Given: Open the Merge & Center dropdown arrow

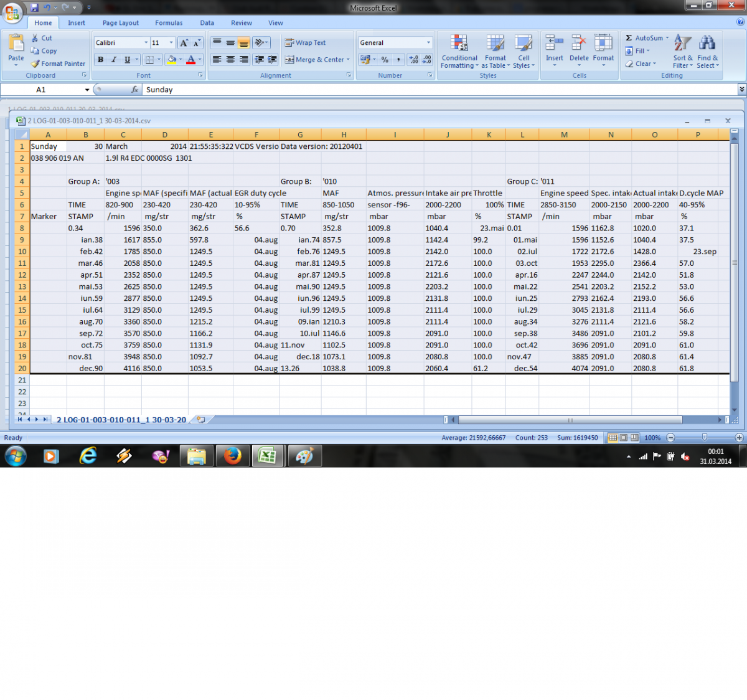Looking at the screenshot, I should click(x=348, y=60).
